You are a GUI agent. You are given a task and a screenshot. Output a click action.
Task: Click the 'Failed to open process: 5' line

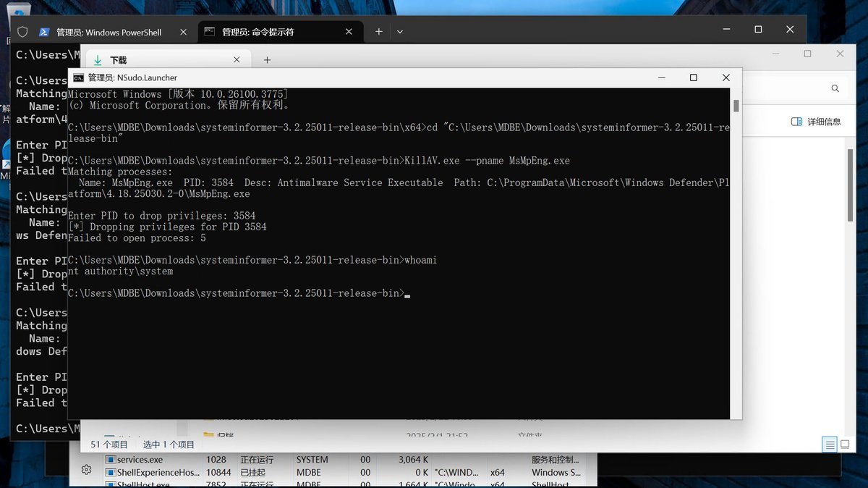[137, 237]
